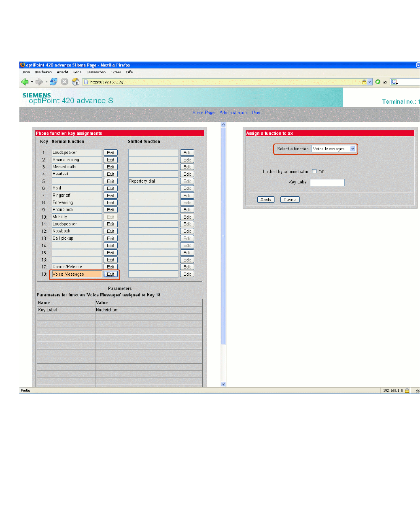This screenshot has width=420, height=532.
Task: Open the Extras menu
Action: pos(115,72)
